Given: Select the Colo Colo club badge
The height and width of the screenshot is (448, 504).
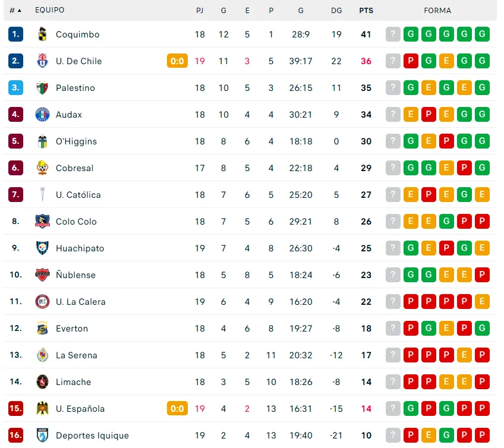Looking at the screenshot, I should tap(42, 222).
